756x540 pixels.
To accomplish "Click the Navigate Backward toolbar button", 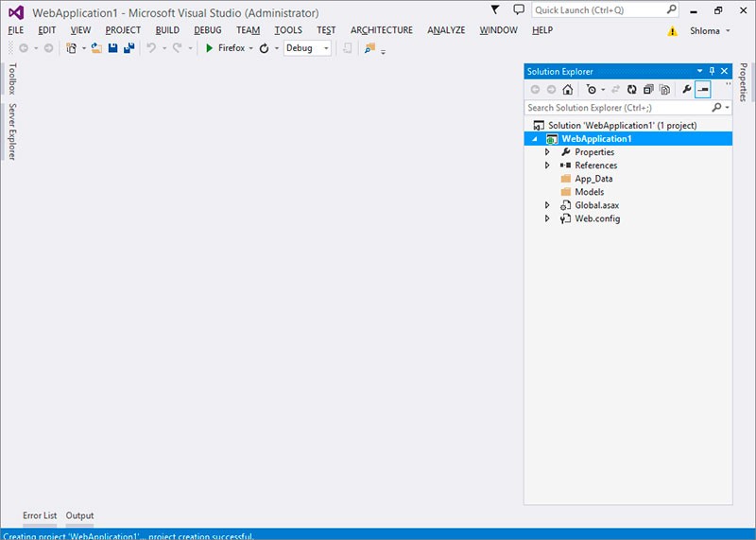I will pos(23,48).
